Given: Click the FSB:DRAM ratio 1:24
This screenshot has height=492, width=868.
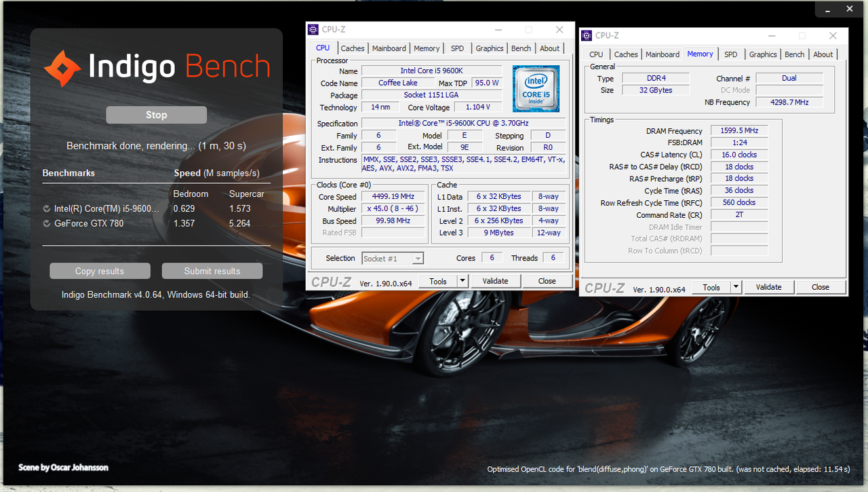Looking at the screenshot, I should click(739, 143).
